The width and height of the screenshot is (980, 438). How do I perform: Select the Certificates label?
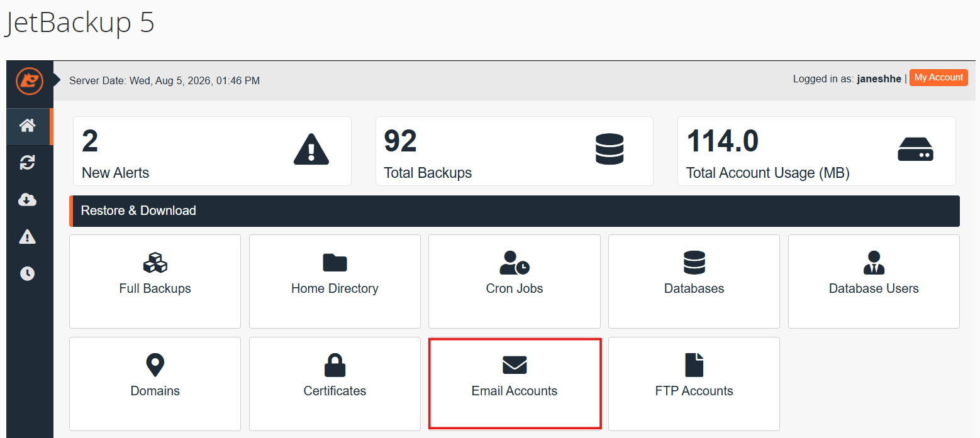[335, 391]
